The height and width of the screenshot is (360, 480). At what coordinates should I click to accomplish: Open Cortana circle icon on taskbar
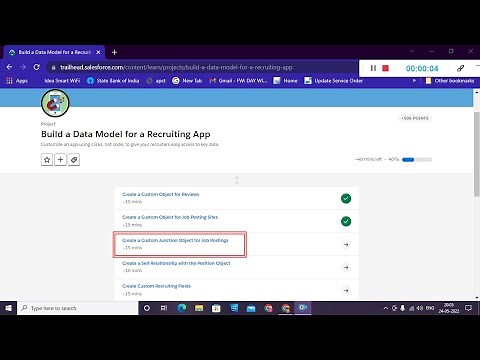(147, 308)
